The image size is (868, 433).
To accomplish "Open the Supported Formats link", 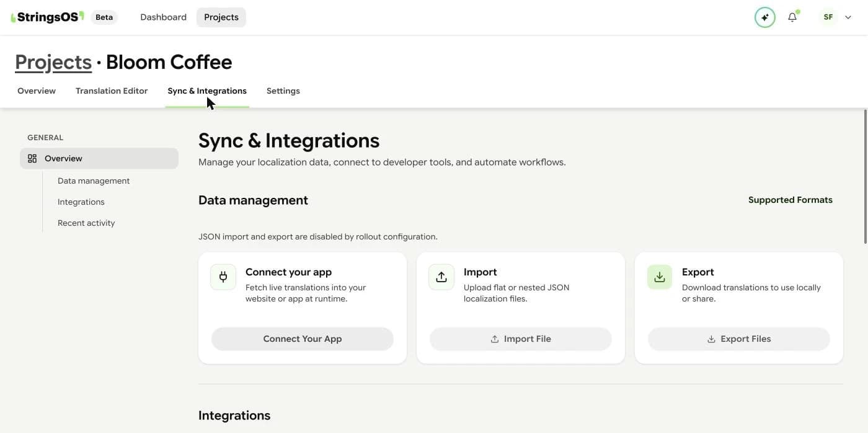I will pyautogui.click(x=790, y=200).
